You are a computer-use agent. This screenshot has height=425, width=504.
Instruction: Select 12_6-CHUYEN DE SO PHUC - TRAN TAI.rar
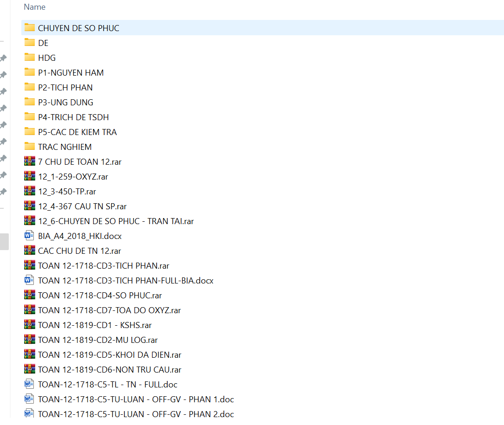click(x=115, y=221)
